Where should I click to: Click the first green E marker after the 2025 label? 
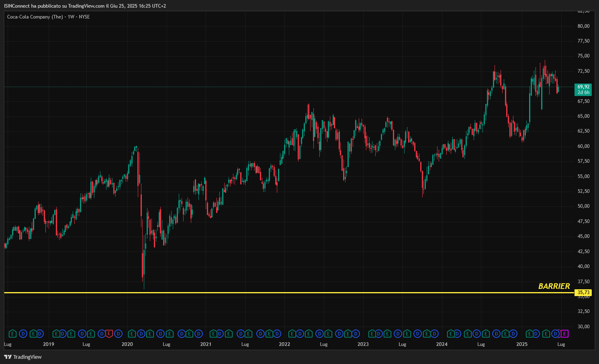(x=529, y=333)
